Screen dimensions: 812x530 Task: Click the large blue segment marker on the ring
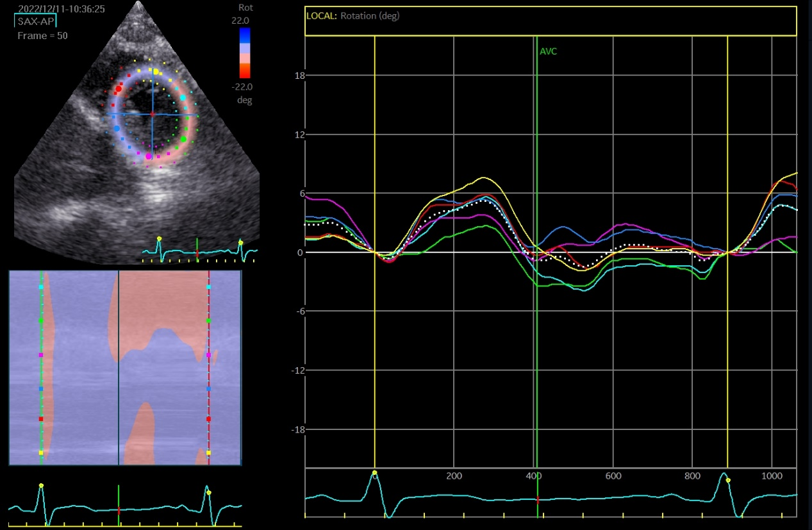pyautogui.click(x=117, y=129)
